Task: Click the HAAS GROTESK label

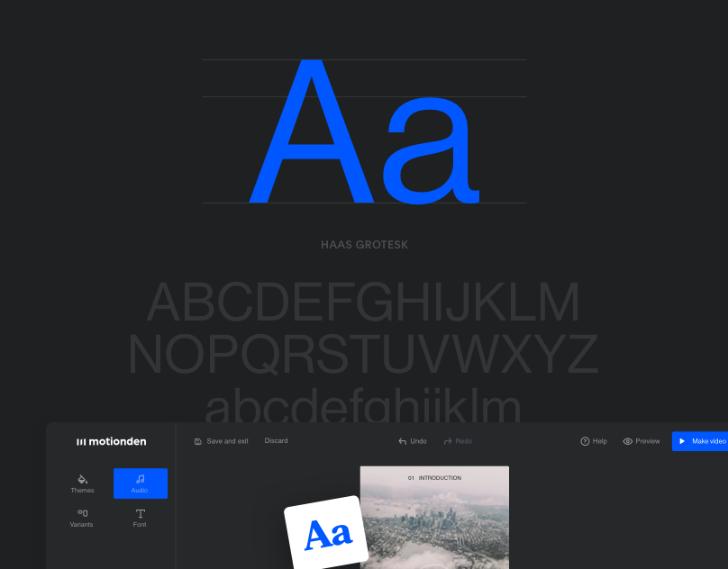Action: tap(365, 245)
